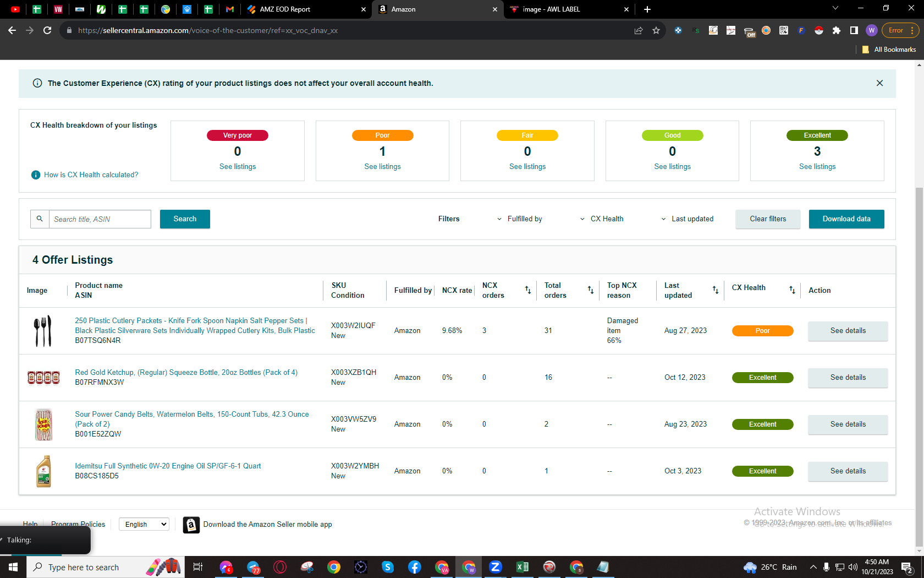Close the AMZ EOD Report tab
Image resolution: width=924 pixels, height=578 pixels.
[363, 9]
